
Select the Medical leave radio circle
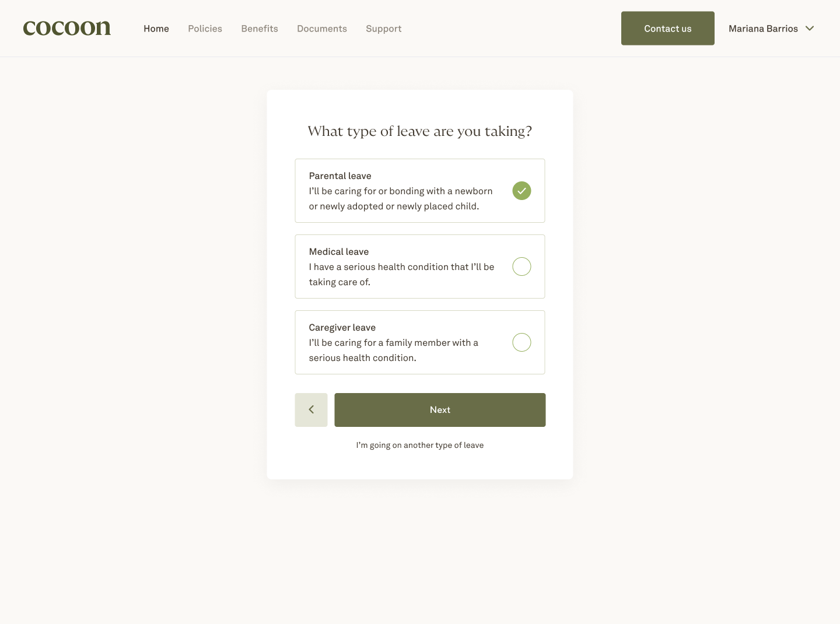tap(521, 267)
